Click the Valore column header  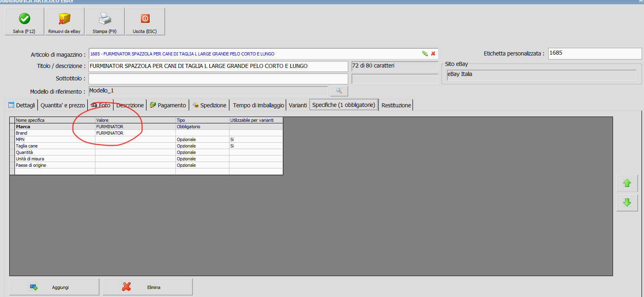tap(135, 120)
